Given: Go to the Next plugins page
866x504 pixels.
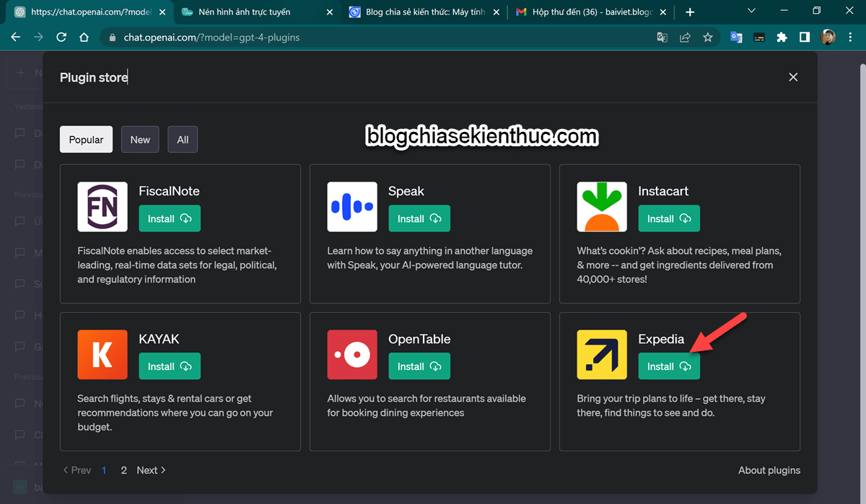Looking at the screenshot, I should (x=152, y=470).
